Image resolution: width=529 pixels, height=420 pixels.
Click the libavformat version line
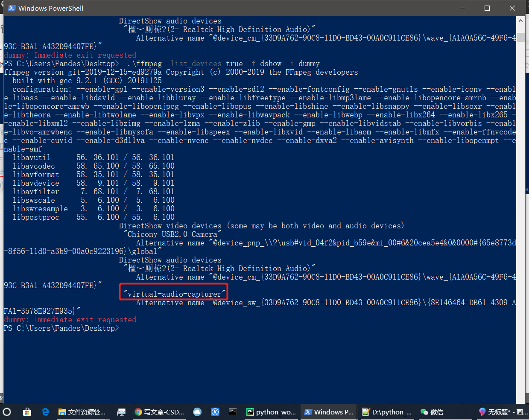pos(94,175)
